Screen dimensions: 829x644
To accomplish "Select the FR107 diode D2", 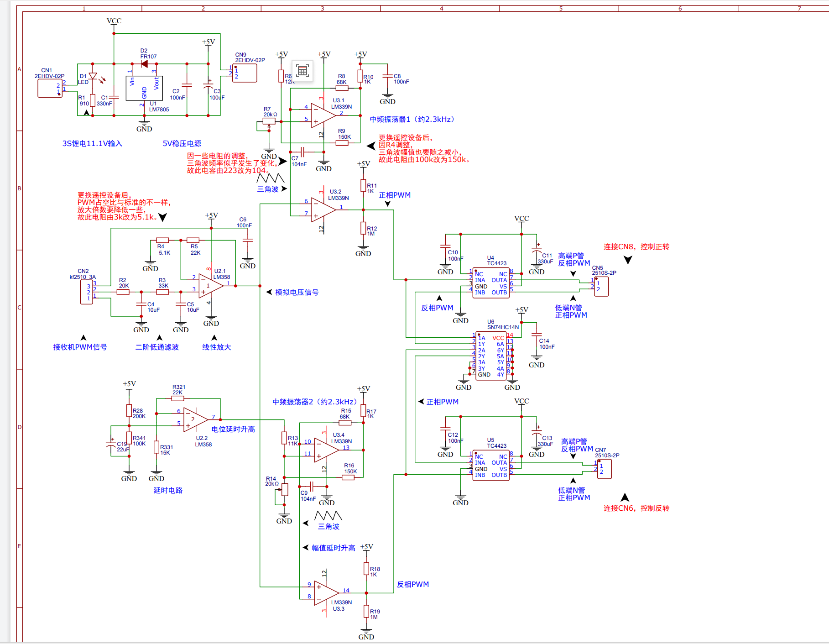I will tap(144, 64).
